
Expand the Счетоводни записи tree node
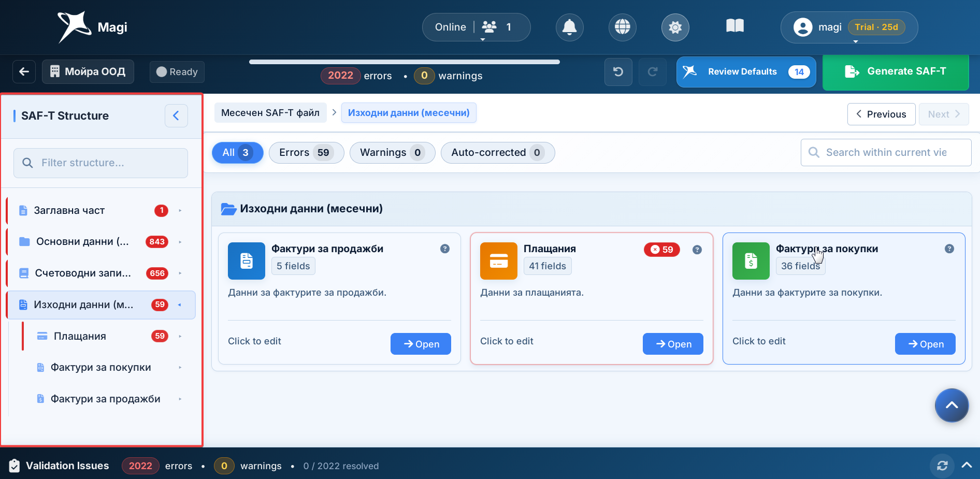pos(180,273)
